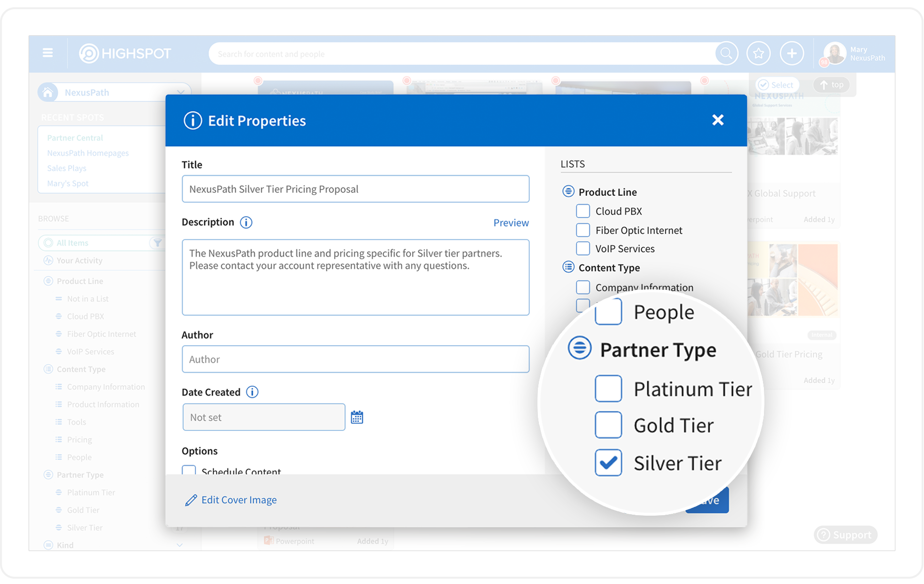Open the hamburger menu
Image resolution: width=924 pixels, height=584 pixels.
pyautogui.click(x=48, y=53)
